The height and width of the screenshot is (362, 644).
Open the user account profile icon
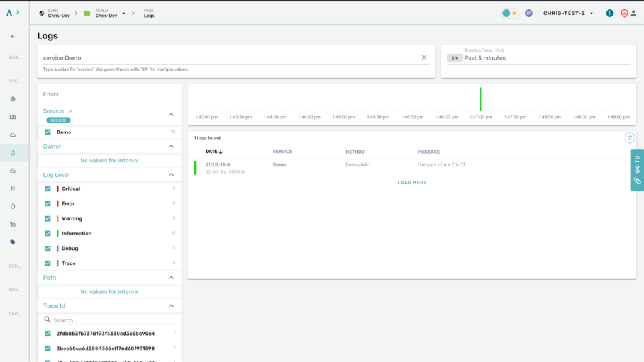coord(633,13)
